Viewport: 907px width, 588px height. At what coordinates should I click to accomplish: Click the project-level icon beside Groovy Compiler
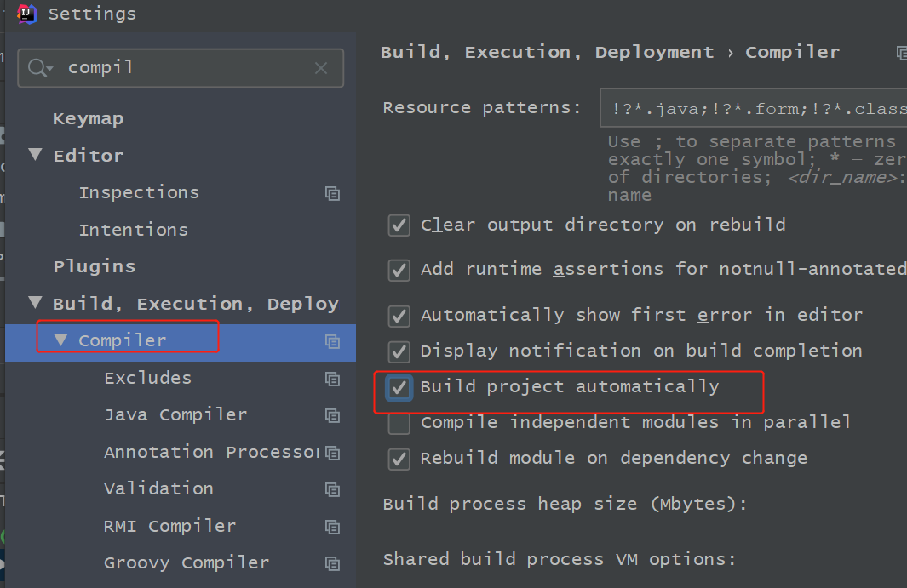[x=332, y=563]
